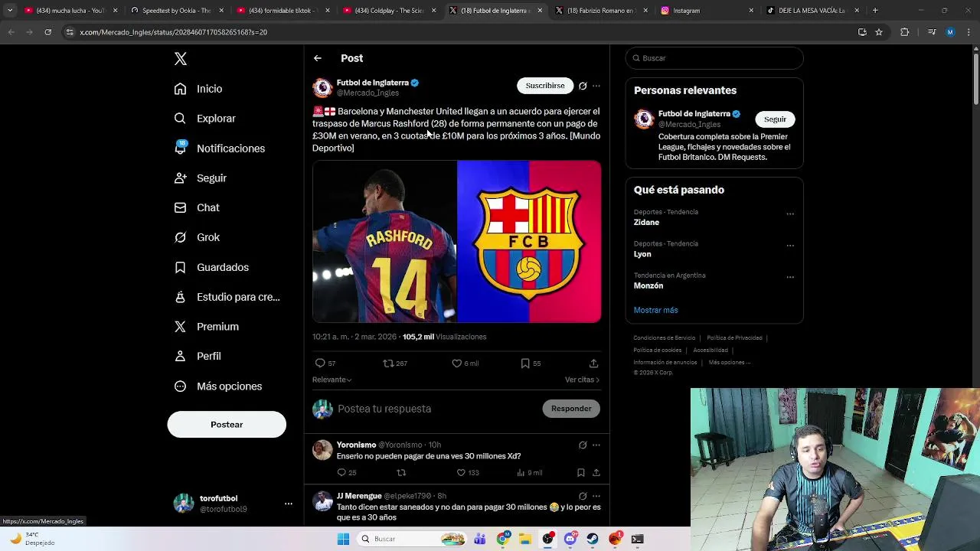Switch to Speedtest by Ookla tab
The image size is (980, 551).
point(176,11)
